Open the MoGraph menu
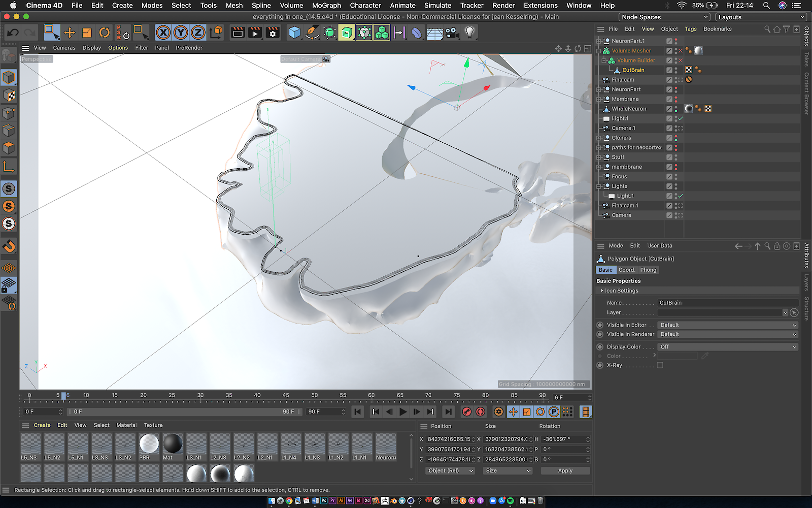The image size is (812, 508). (x=326, y=6)
